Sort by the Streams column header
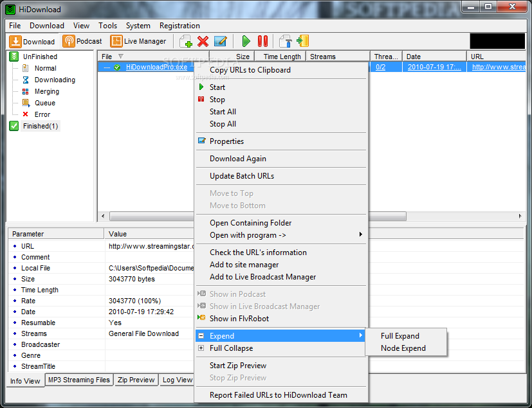Image resolution: width=532 pixels, height=408 pixels. (x=338, y=57)
